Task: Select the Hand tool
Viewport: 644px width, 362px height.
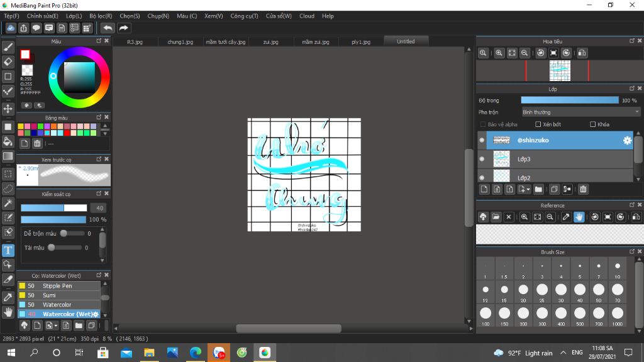Action: pyautogui.click(x=8, y=312)
